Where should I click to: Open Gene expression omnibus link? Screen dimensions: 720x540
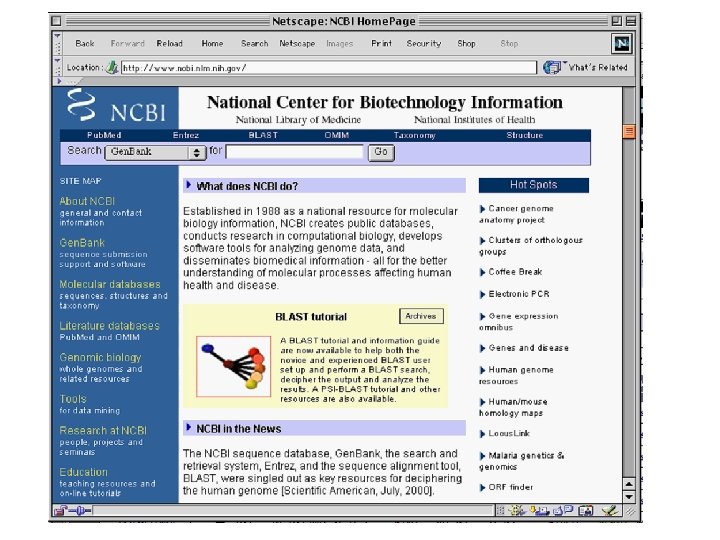tap(519, 321)
